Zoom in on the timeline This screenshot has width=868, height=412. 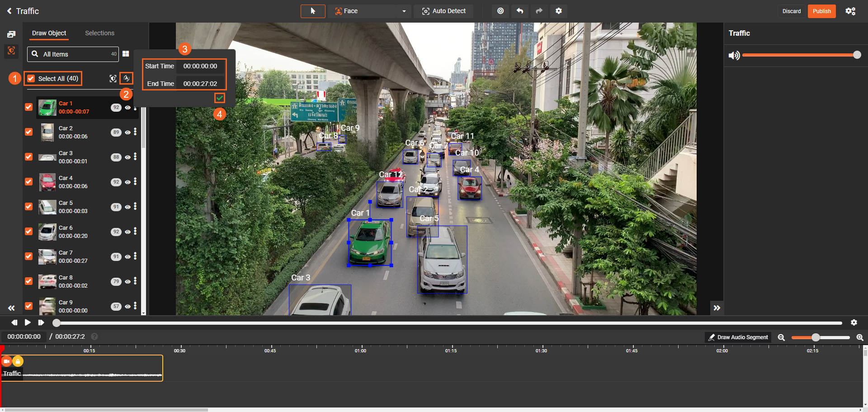pyautogui.click(x=859, y=337)
